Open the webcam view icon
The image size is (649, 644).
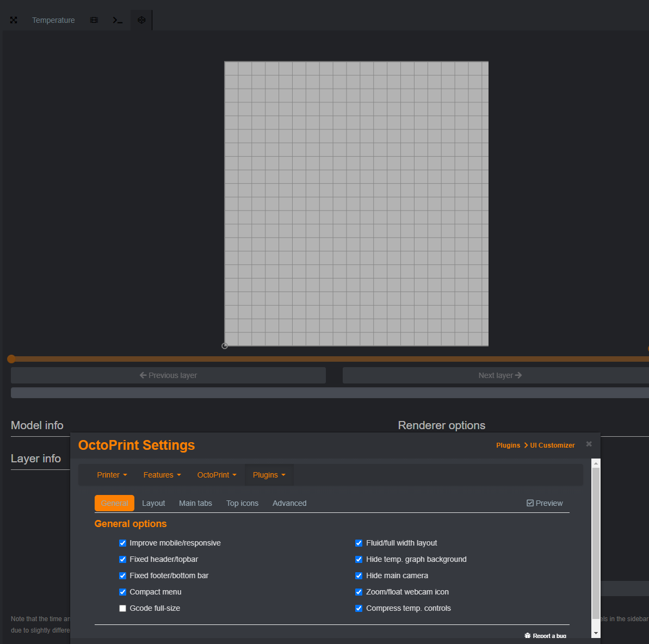point(93,20)
